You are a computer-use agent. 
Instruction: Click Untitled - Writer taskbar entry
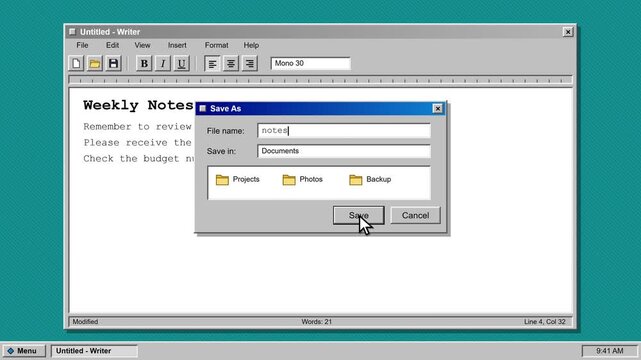[94, 351]
